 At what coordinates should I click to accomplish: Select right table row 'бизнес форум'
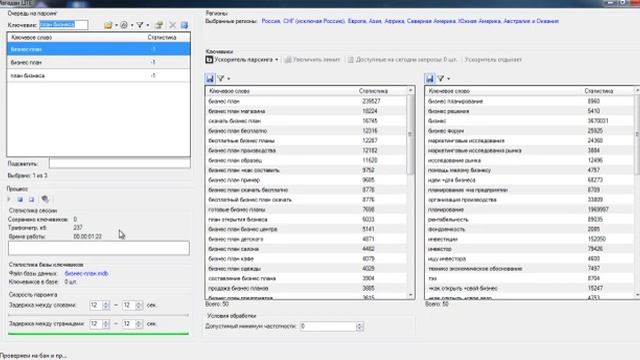coord(530,131)
